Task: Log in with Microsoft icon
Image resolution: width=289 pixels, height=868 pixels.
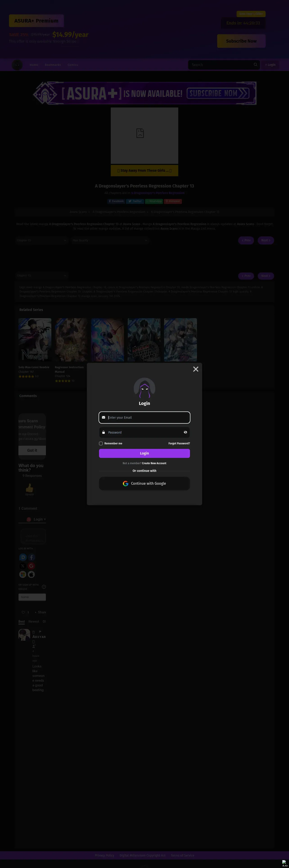Action: coord(23,574)
